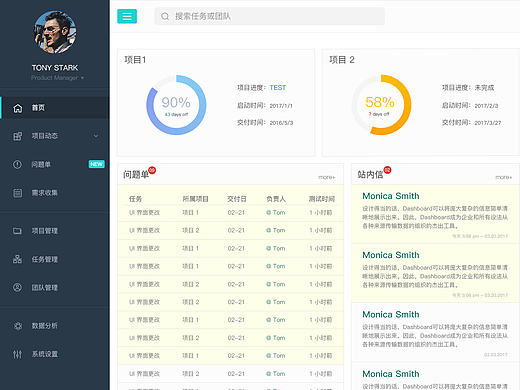This screenshot has height=390, width=520.
Task: Click the 系统设置 sliders icon
Action: click(x=17, y=354)
